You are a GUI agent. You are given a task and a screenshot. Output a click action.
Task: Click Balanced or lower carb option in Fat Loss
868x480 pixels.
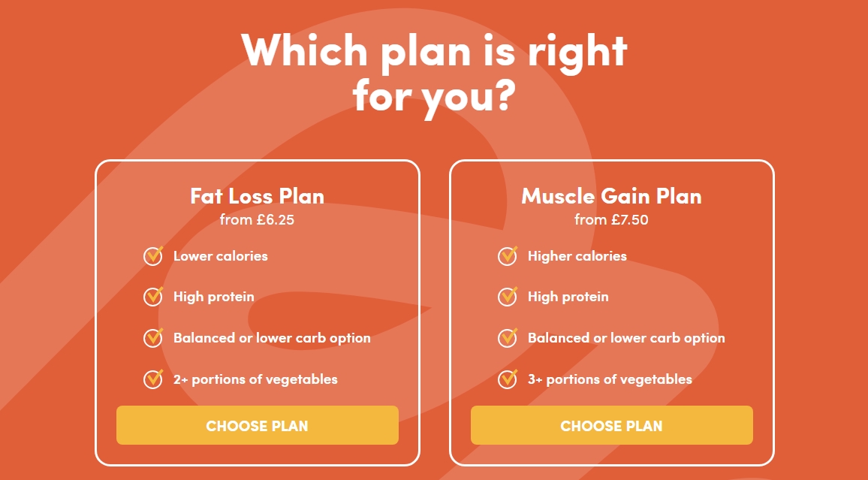[x=272, y=338]
